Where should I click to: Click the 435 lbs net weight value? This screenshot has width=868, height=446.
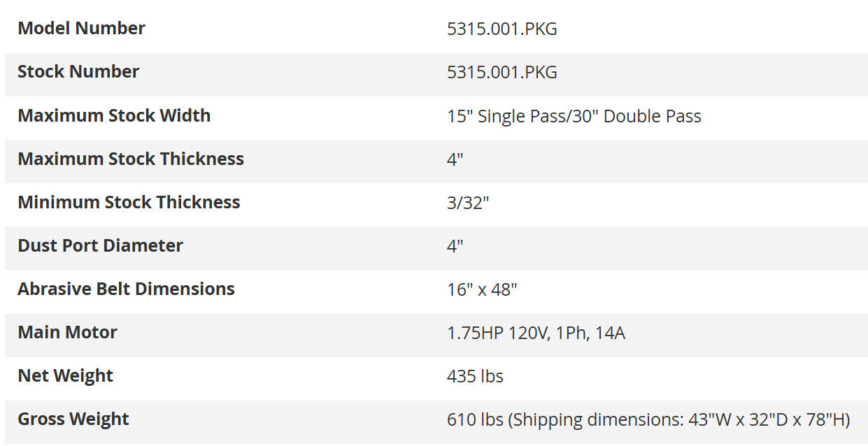[475, 376]
